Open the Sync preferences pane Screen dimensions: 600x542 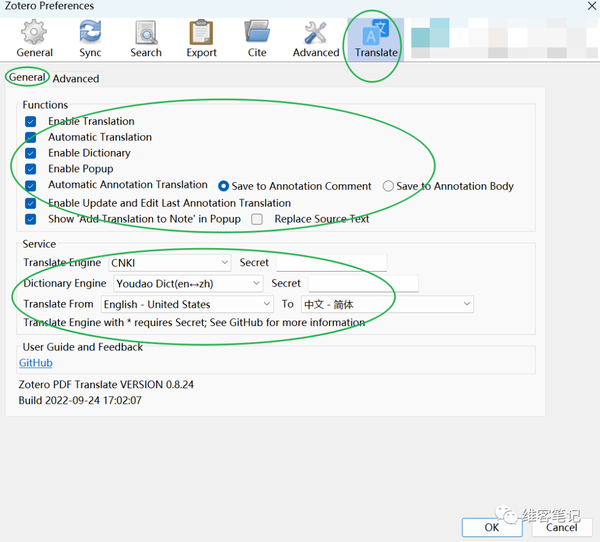[x=90, y=39]
